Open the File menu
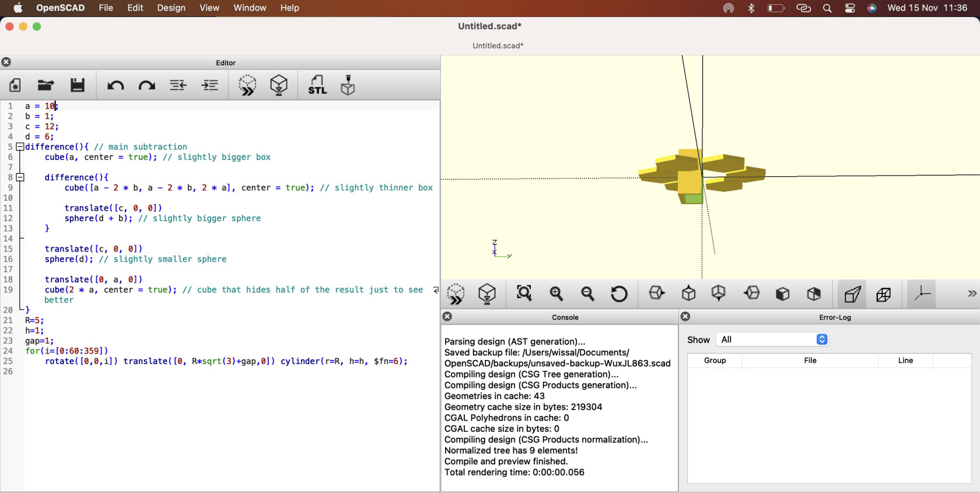Image resolution: width=980 pixels, height=493 pixels. [x=106, y=8]
